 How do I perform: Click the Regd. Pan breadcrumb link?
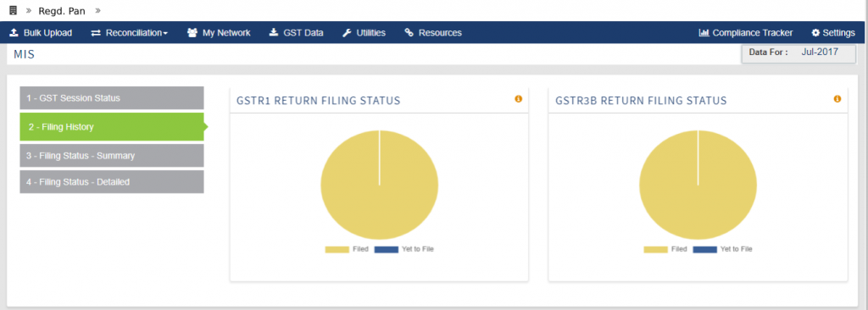tap(61, 11)
